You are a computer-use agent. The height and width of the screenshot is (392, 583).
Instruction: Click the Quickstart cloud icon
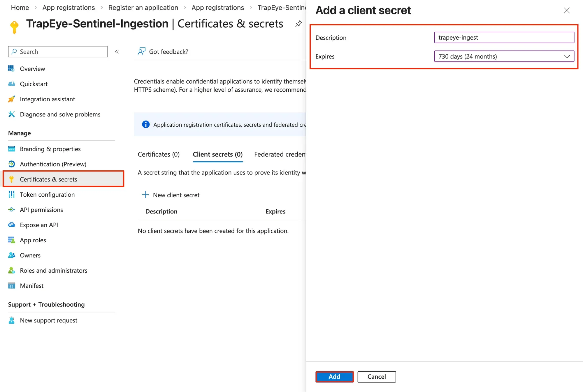(11, 84)
